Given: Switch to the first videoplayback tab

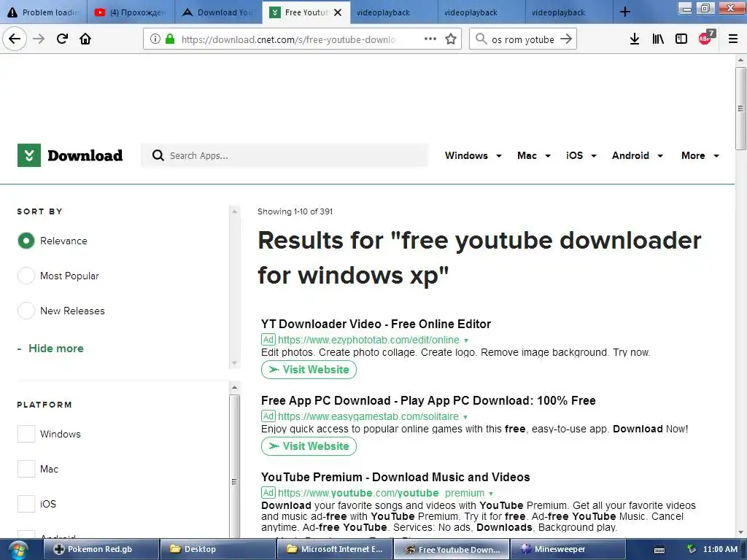Looking at the screenshot, I should [393, 12].
